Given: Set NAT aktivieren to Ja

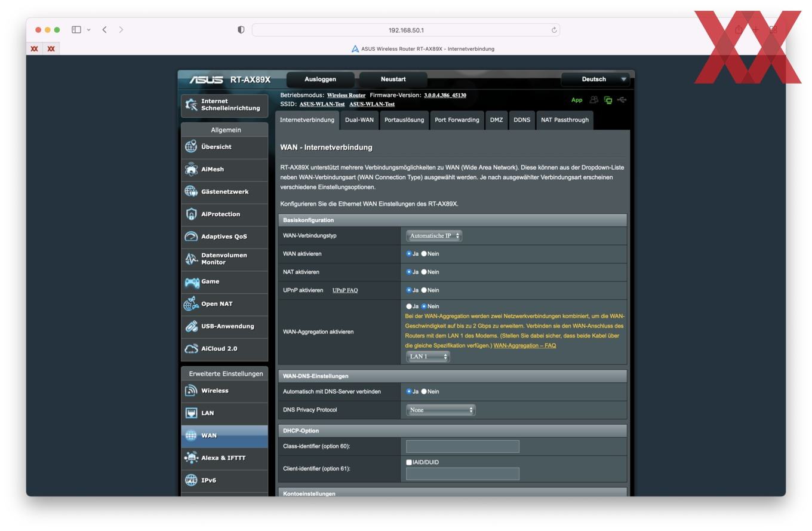Looking at the screenshot, I should point(409,272).
